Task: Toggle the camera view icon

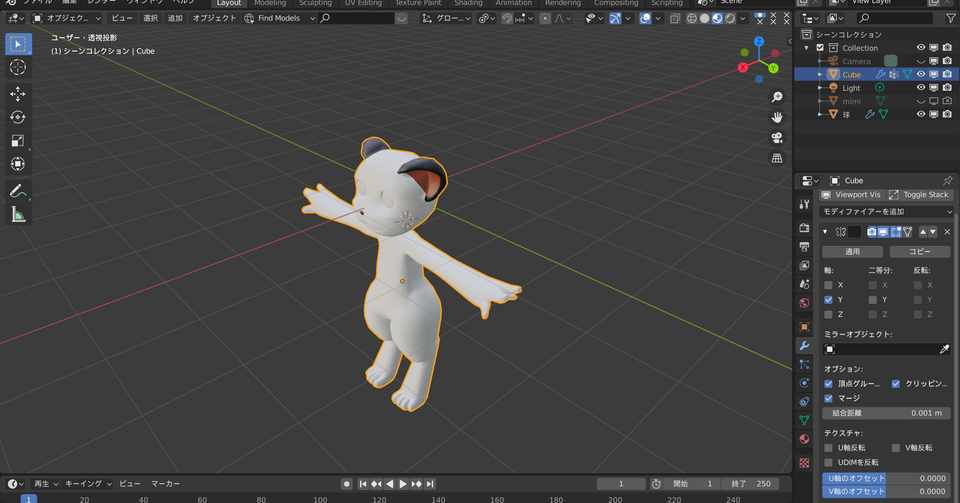Action: (x=777, y=138)
